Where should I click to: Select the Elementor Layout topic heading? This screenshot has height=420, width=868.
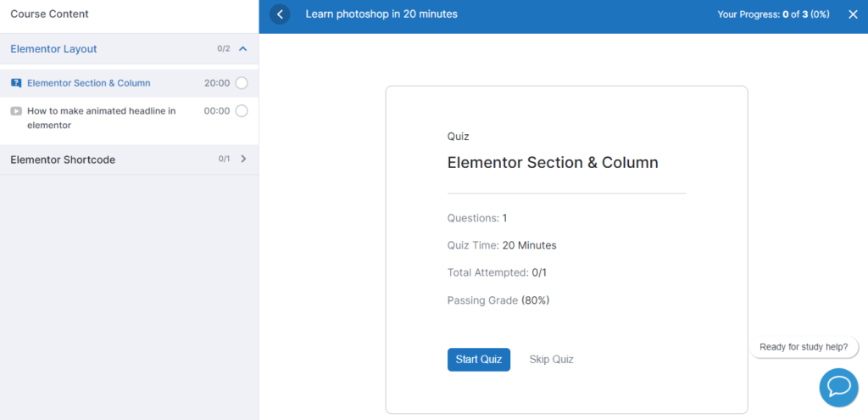click(54, 49)
